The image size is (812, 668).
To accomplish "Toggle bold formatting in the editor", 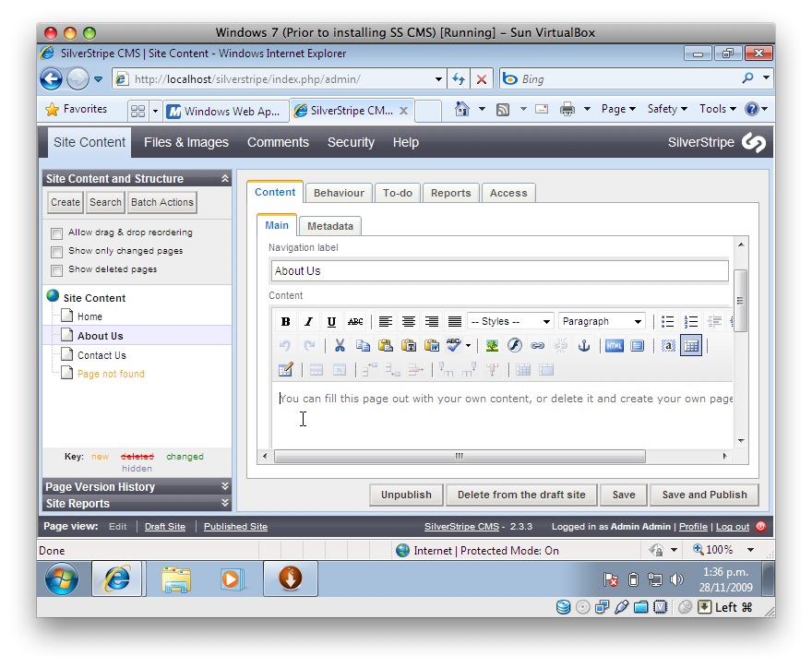I will click(285, 322).
